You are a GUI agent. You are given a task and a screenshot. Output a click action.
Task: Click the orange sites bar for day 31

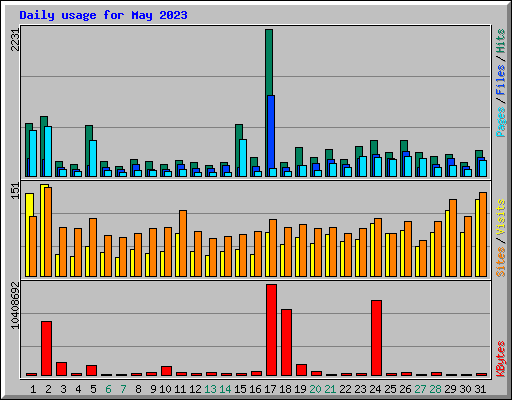(483, 234)
